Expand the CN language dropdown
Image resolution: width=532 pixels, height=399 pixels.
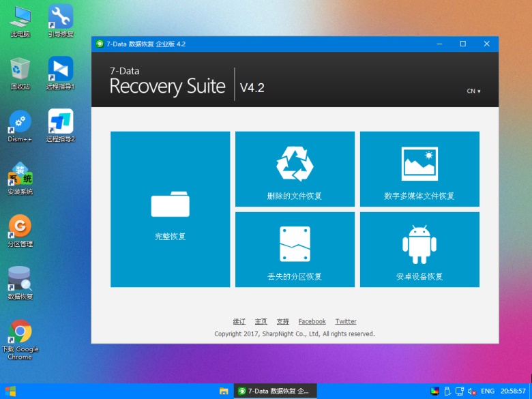[x=473, y=91]
